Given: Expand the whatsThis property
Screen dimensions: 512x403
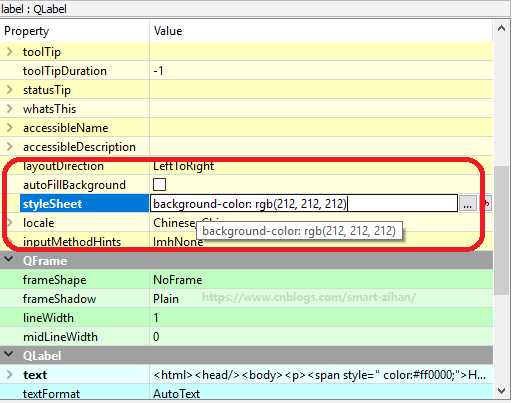Looking at the screenshot, I should tap(10, 109).
